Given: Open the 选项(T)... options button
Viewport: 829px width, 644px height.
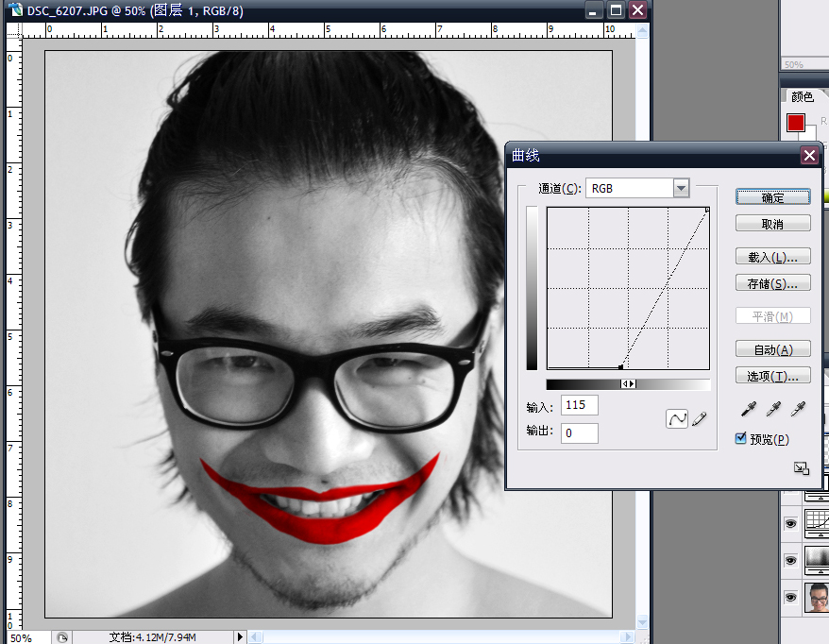Looking at the screenshot, I should click(772, 376).
